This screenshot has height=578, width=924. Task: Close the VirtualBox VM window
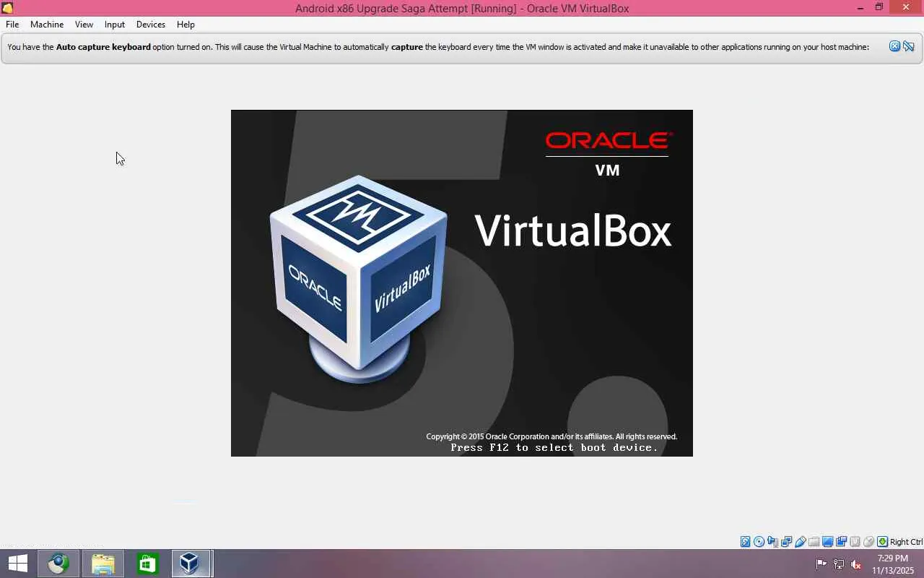906,8
